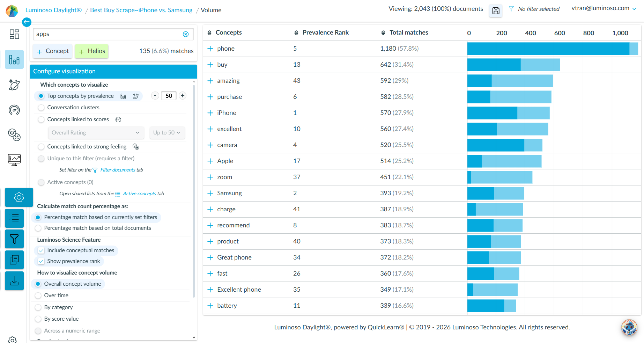Open the Volume bar chart sidebar icon
The height and width of the screenshot is (343, 644).
point(14,60)
